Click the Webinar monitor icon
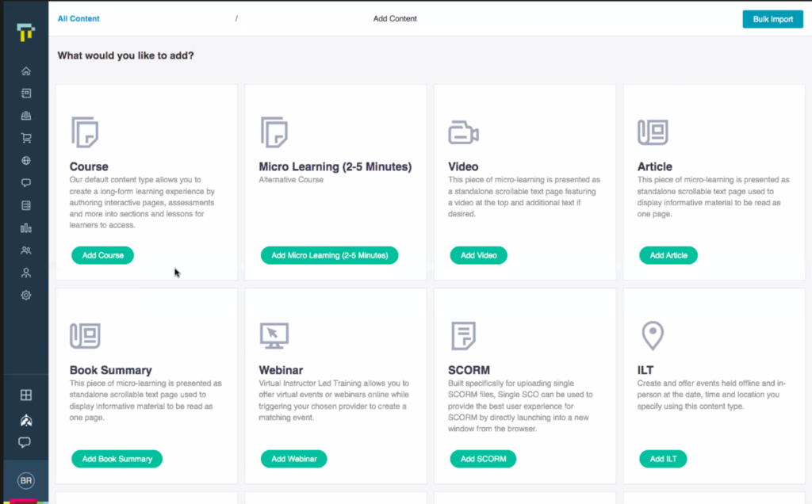 274,336
